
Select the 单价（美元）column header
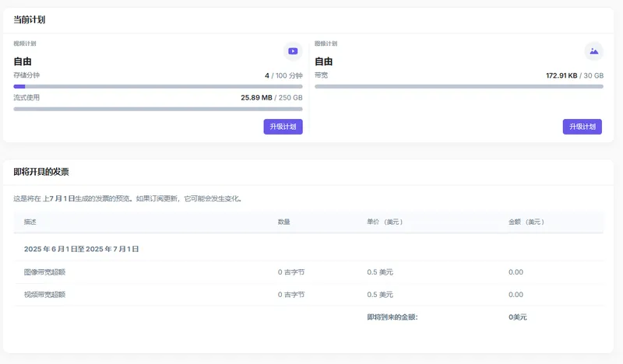pyautogui.click(x=385, y=222)
